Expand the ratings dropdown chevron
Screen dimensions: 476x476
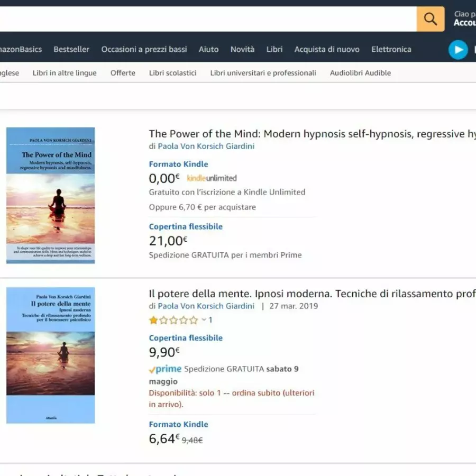[x=204, y=320]
